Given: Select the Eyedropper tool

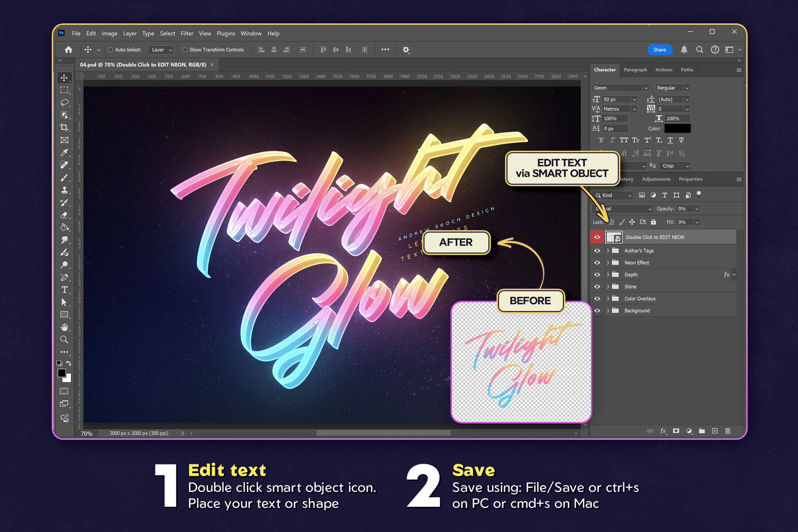Looking at the screenshot, I should [x=64, y=152].
